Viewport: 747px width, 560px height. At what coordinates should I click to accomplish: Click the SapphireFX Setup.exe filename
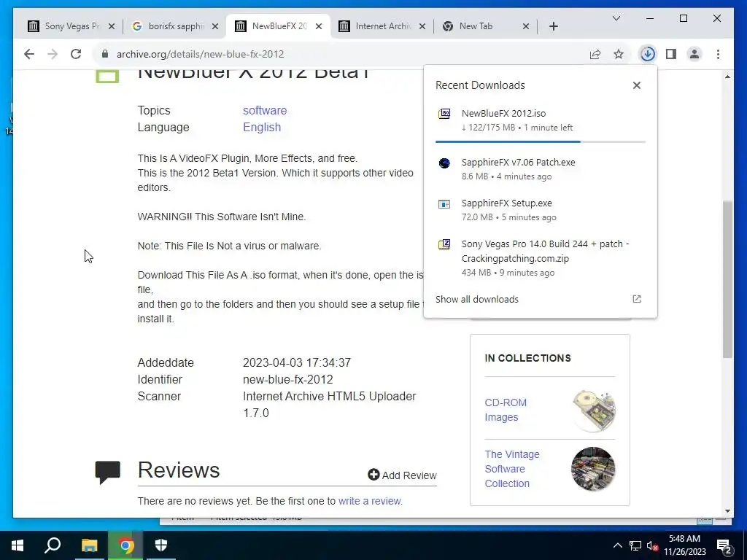(506, 203)
